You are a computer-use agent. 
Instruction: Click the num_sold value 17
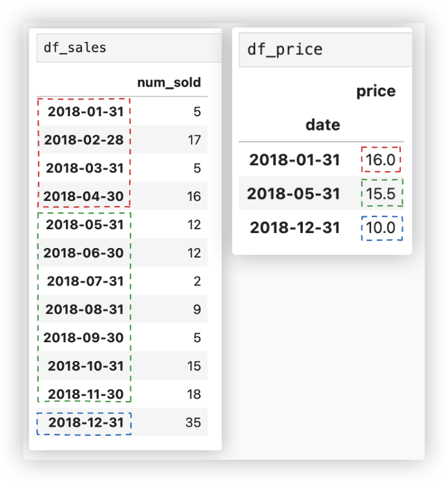coord(194,140)
